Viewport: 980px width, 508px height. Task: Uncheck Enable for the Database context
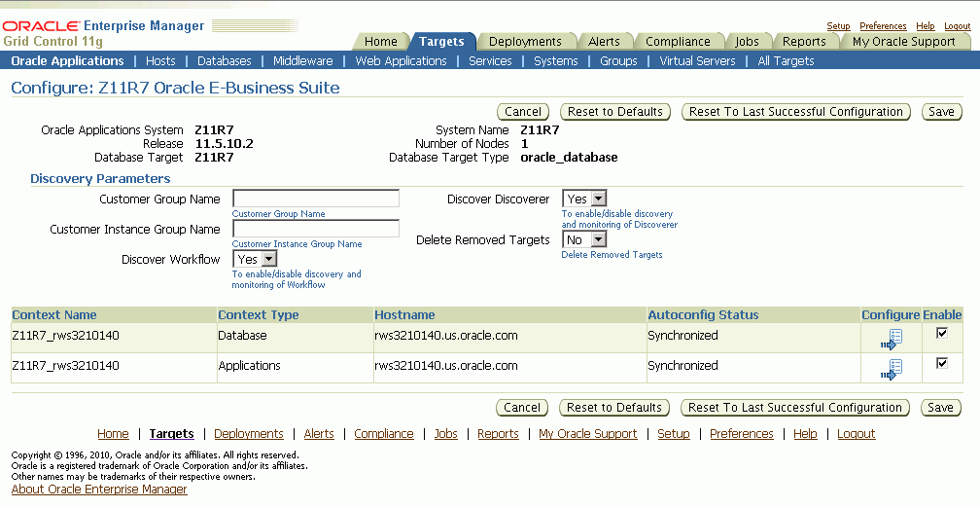pos(942,333)
